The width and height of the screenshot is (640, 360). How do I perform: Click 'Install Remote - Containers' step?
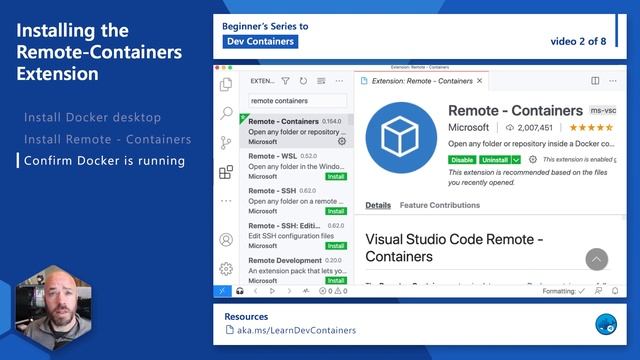[107, 139]
